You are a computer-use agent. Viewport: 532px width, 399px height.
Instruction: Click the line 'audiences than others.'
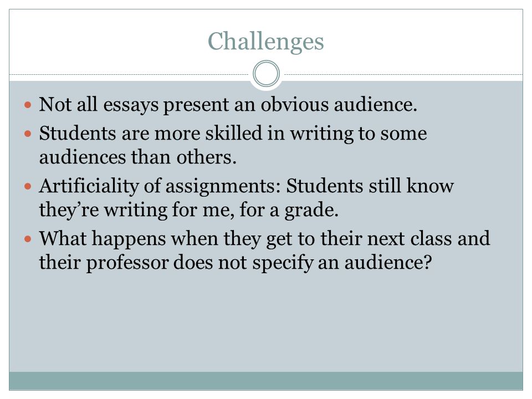click(x=138, y=157)
